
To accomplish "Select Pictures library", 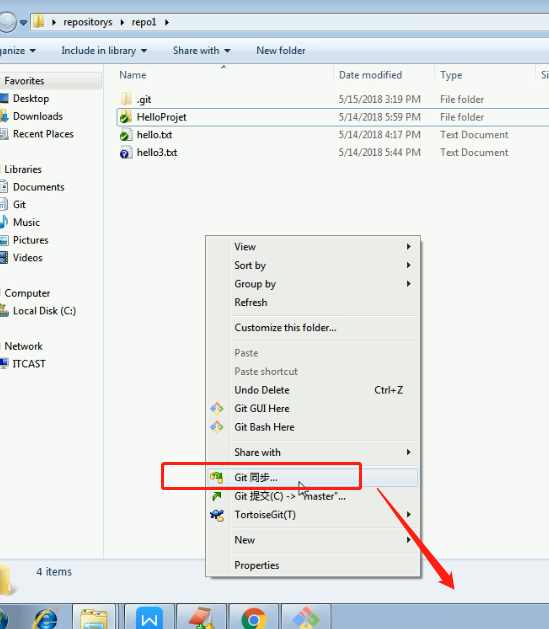I will click(x=30, y=240).
